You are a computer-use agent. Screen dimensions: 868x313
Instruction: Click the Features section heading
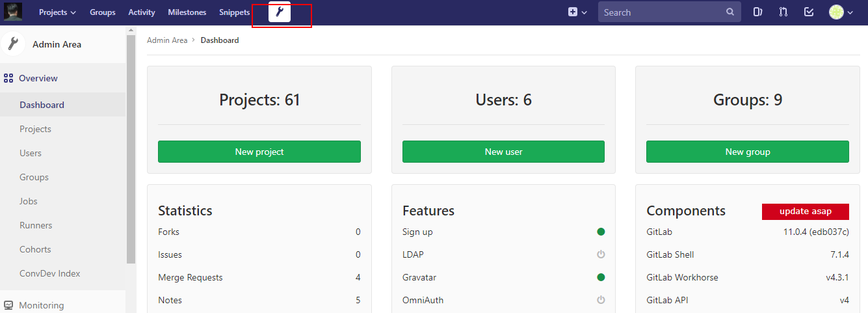click(428, 211)
